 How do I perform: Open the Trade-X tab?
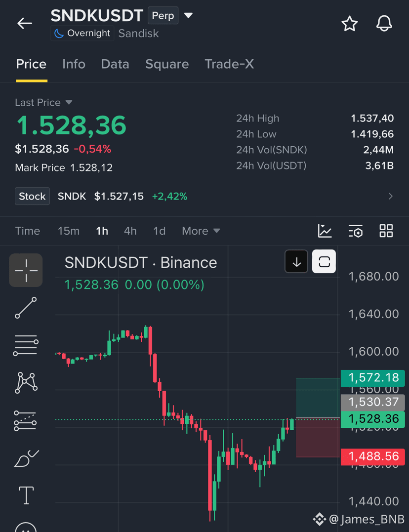click(229, 64)
